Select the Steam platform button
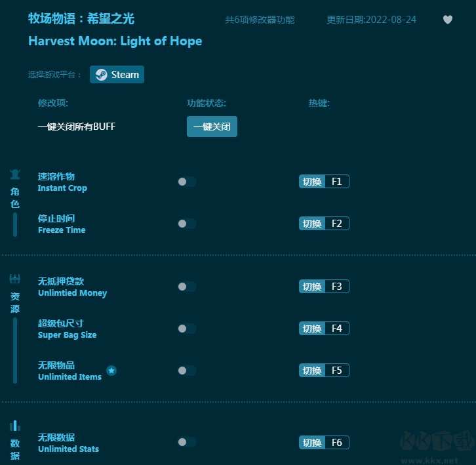 (x=117, y=74)
